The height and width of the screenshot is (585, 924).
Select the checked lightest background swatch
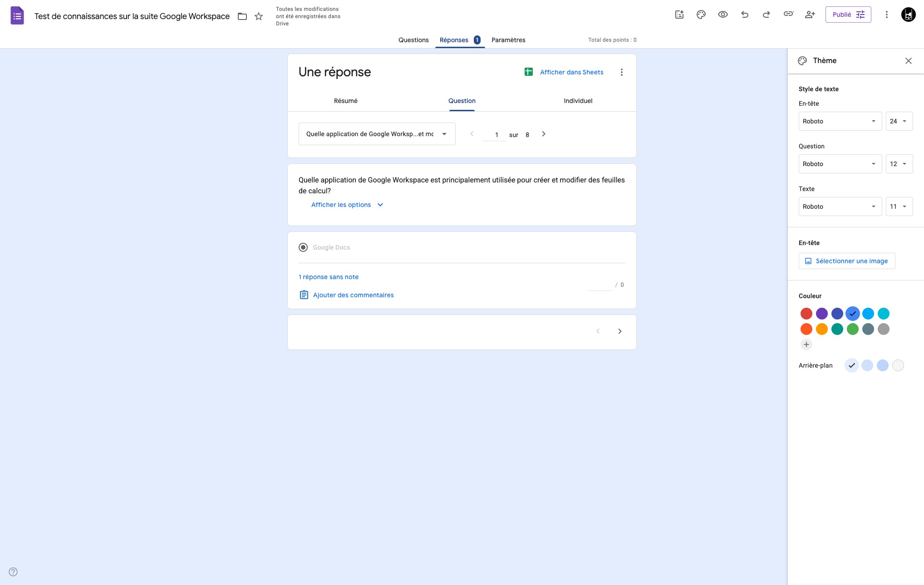point(852,365)
